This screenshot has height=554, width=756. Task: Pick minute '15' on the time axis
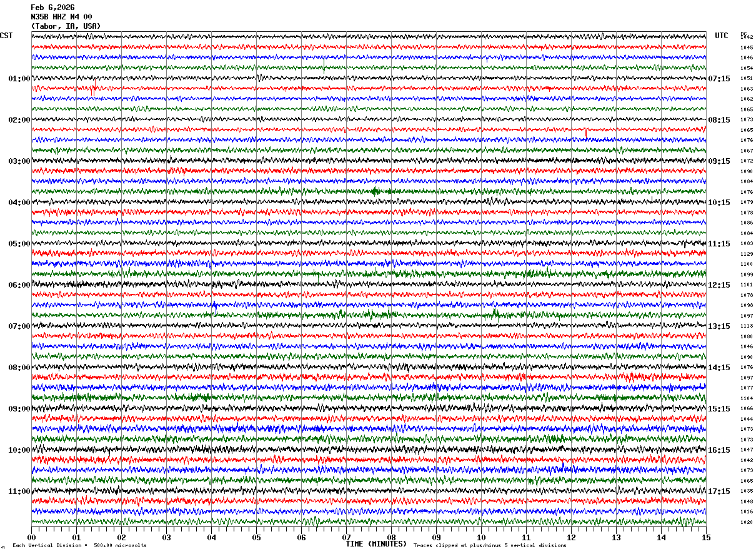[706, 537]
